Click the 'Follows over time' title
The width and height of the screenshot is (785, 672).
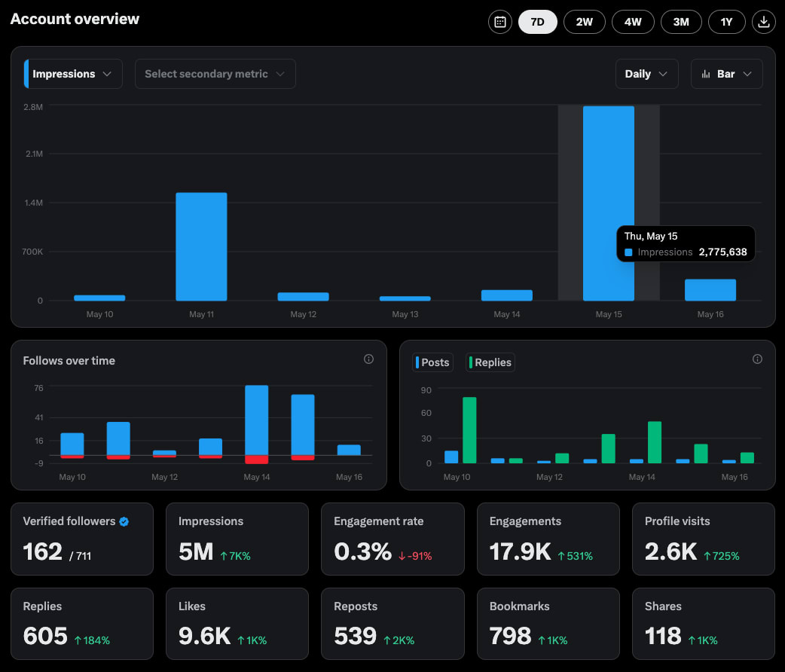point(69,361)
